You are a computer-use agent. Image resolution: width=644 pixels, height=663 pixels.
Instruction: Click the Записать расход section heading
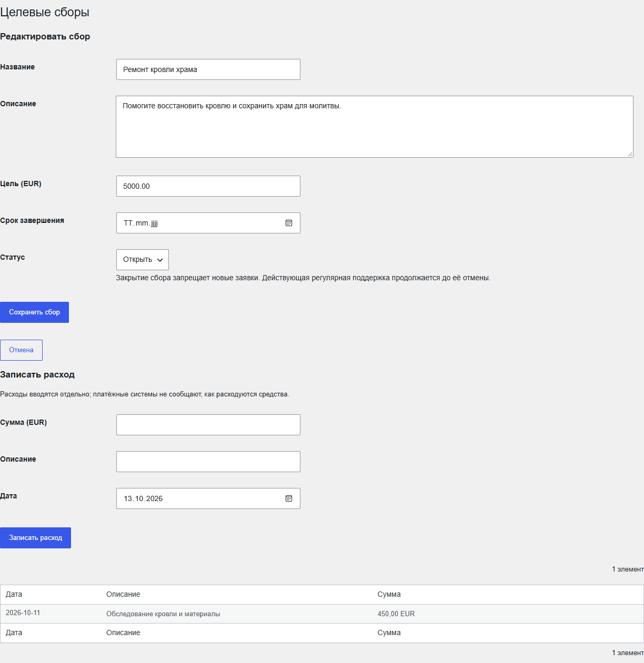(x=37, y=374)
